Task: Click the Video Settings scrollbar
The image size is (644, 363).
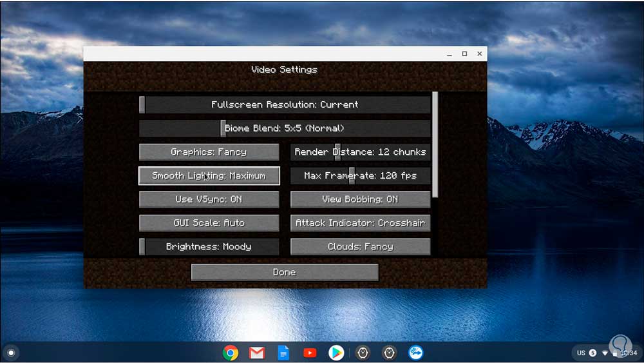Action: pyautogui.click(x=435, y=144)
